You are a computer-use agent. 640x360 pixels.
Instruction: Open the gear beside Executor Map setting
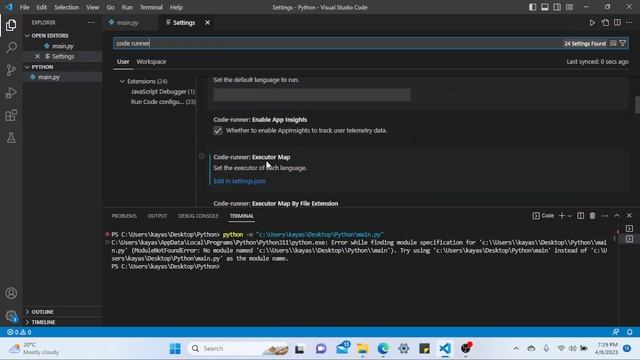tap(202, 156)
